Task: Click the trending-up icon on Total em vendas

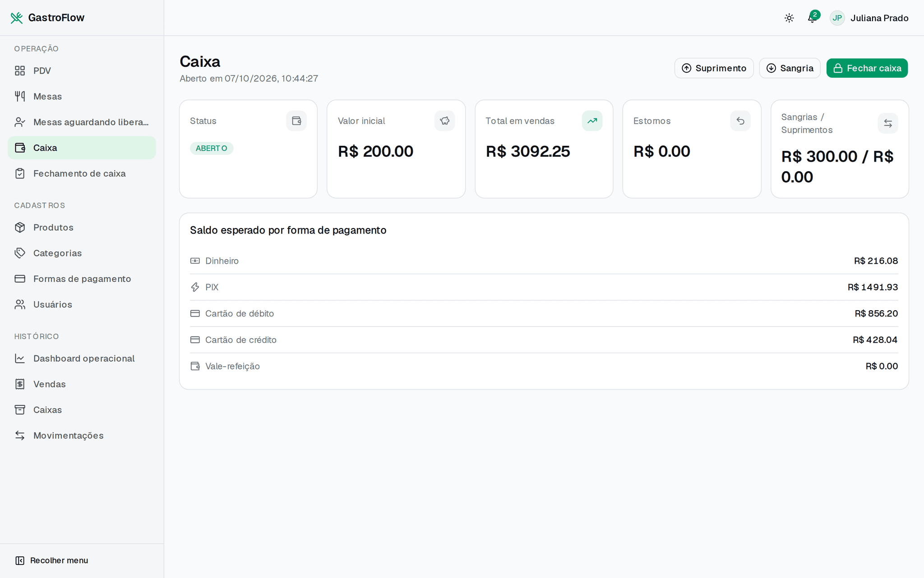Action: pos(592,121)
